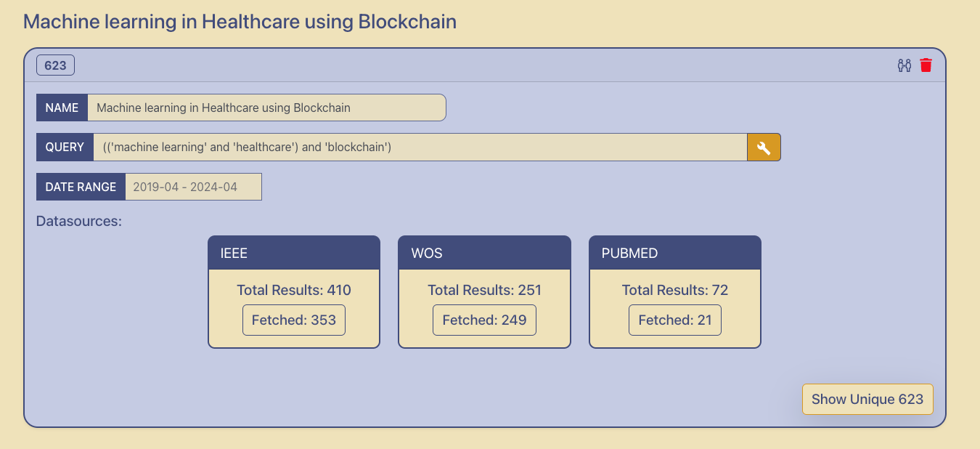Click the IEEE Total Results: 410 text
Screen dimensions: 980x449
294,290
